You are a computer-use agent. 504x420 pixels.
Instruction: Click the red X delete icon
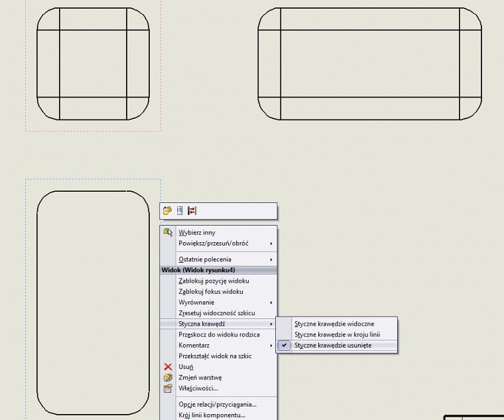coord(168,367)
